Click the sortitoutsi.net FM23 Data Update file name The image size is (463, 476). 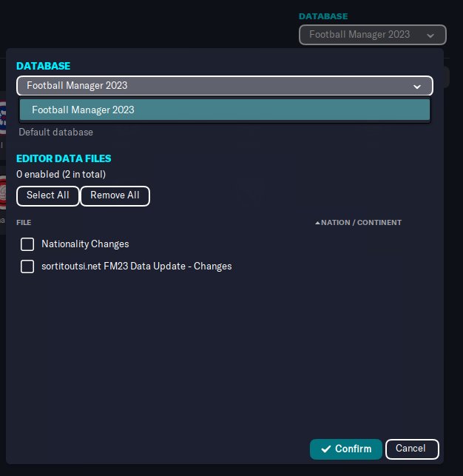pos(136,267)
